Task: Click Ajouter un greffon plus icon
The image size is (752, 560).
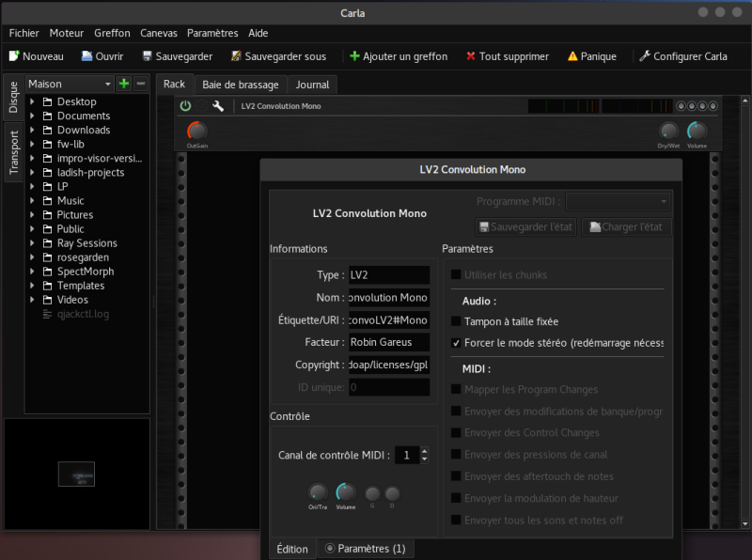Action: pyautogui.click(x=354, y=56)
